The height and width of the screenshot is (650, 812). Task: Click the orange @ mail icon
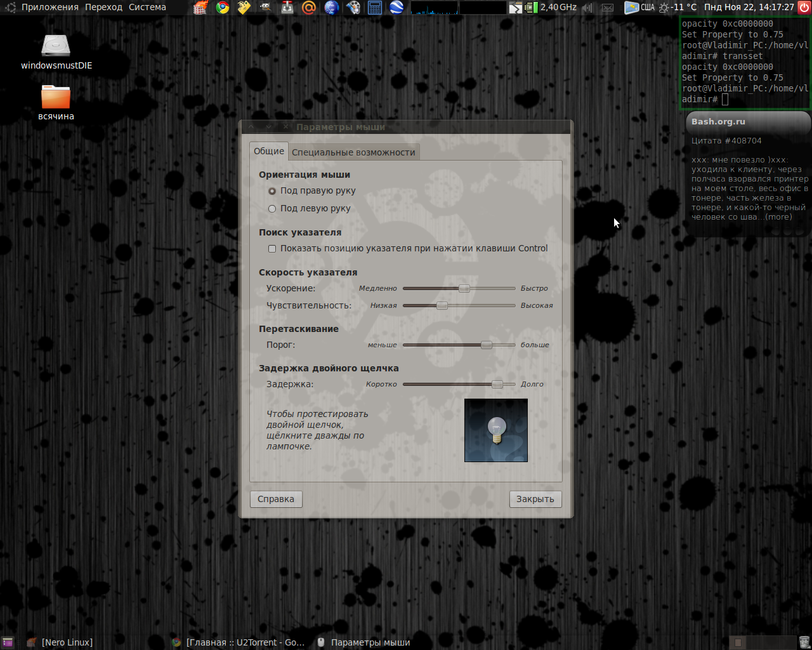(309, 8)
